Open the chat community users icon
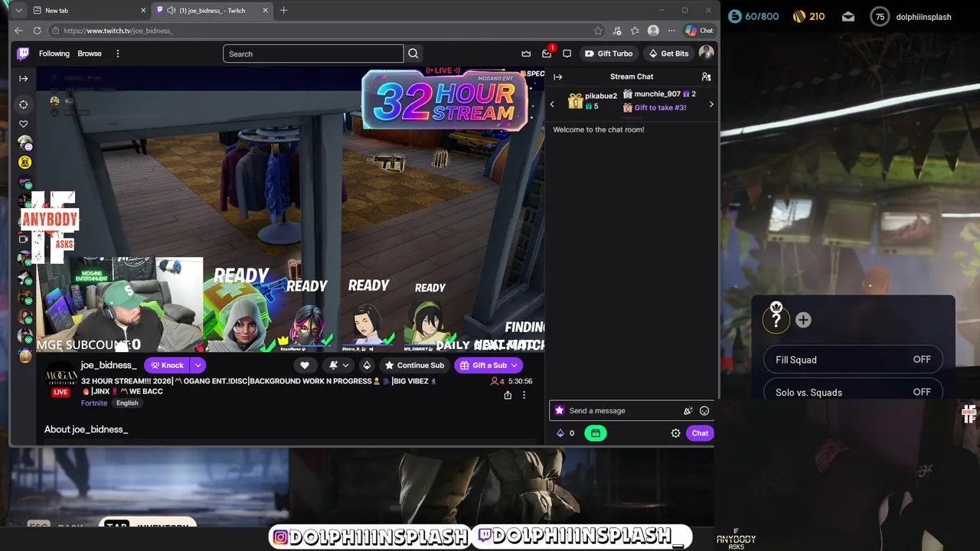The image size is (980, 551). coord(706,77)
